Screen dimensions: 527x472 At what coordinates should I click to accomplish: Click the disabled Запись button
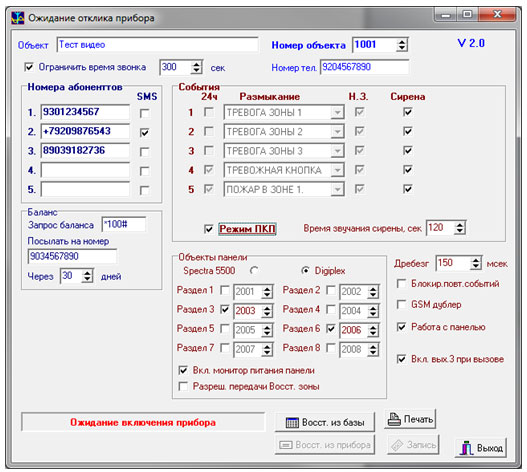coord(413,445)
